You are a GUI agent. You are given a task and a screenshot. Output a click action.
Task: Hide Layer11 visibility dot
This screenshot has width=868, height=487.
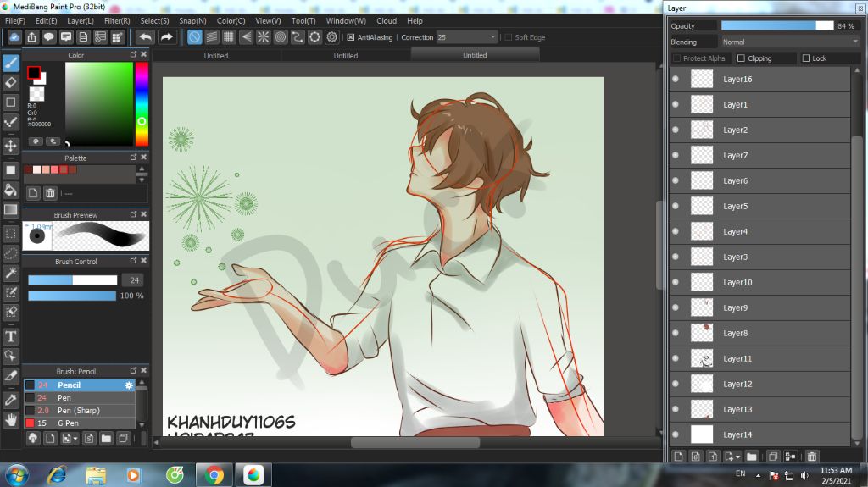coord(676,358)
